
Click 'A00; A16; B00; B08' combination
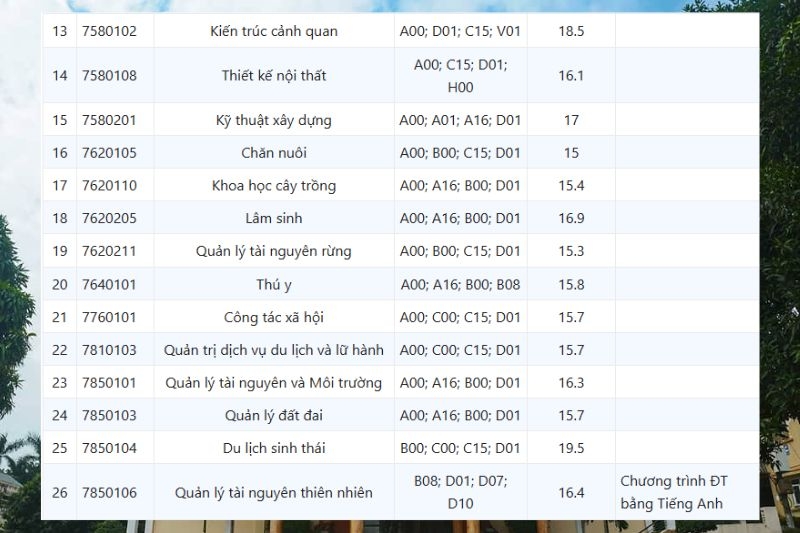coord(460,285)
